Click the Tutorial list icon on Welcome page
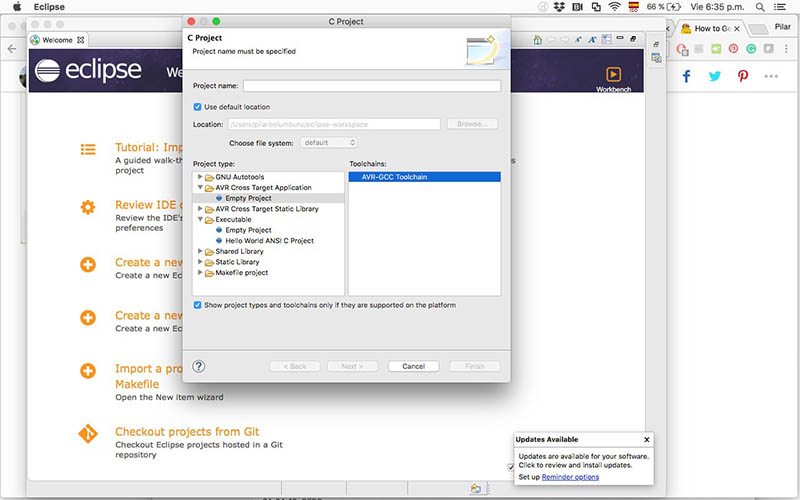800x500 pixels. [x=88, y=149]
